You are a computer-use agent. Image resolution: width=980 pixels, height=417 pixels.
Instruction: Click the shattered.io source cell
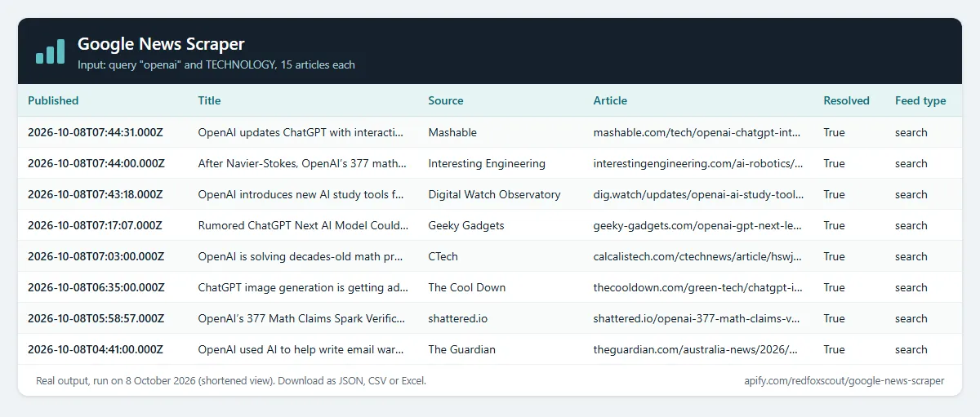click(458, 318)
